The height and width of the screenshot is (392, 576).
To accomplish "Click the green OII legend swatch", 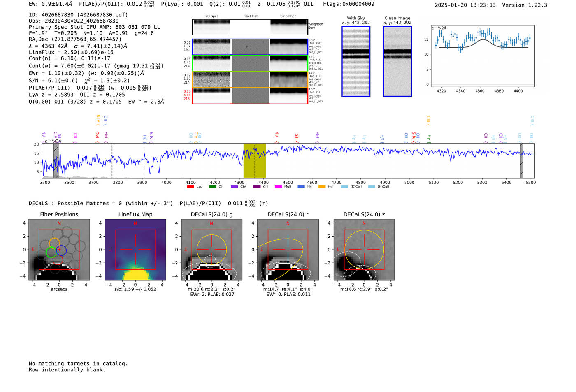I will click(212, 186).
